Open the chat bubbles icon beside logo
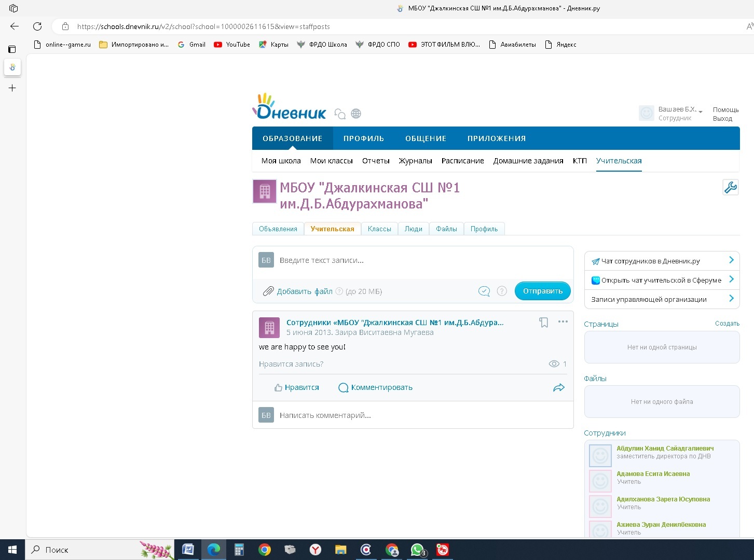 (340, 114)
